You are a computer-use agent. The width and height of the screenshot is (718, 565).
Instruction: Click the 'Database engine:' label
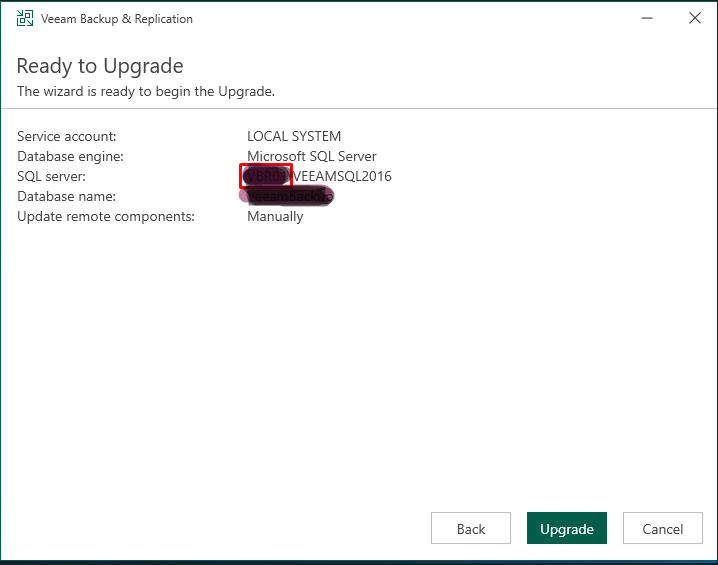70,156
